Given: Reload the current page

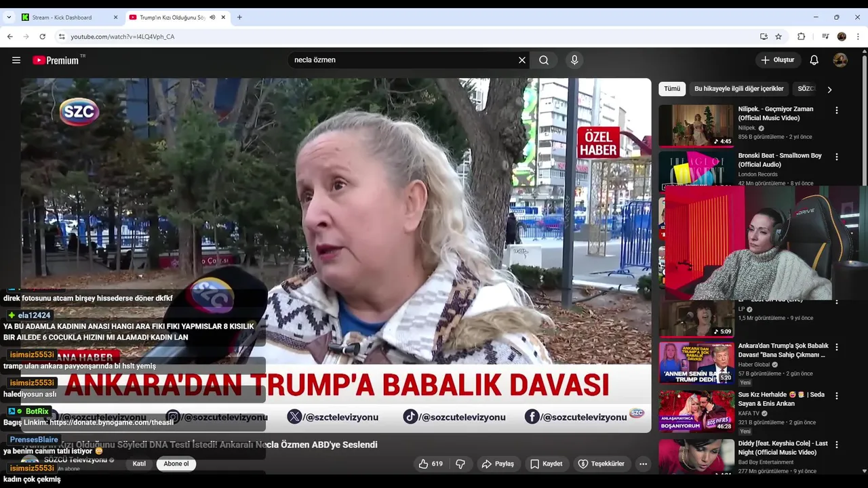Looking at the screenshot, I should point(42,37).
